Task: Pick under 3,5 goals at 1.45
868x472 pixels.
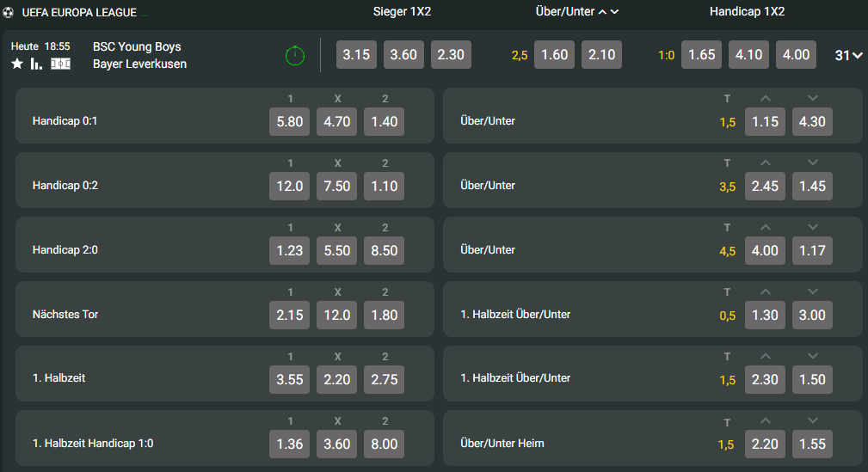Action: coord(812,186)
